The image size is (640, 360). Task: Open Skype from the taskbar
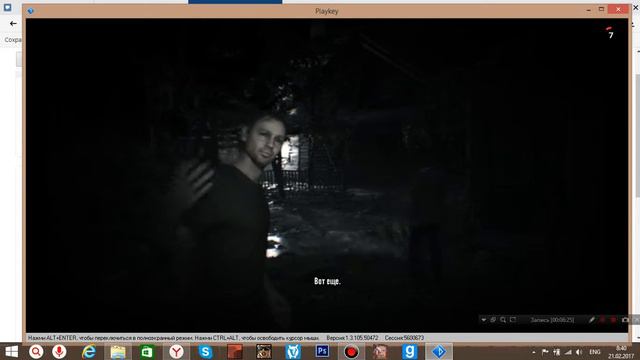[x=205, y=352]
